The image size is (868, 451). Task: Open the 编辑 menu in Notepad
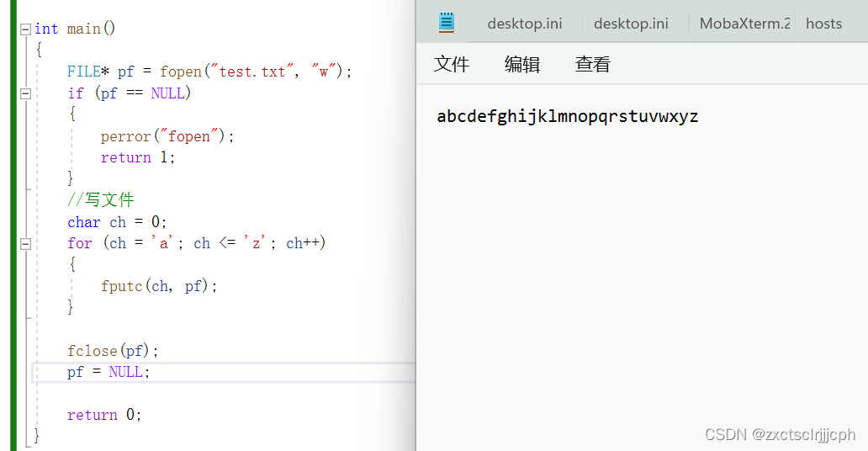pos(522,64)
